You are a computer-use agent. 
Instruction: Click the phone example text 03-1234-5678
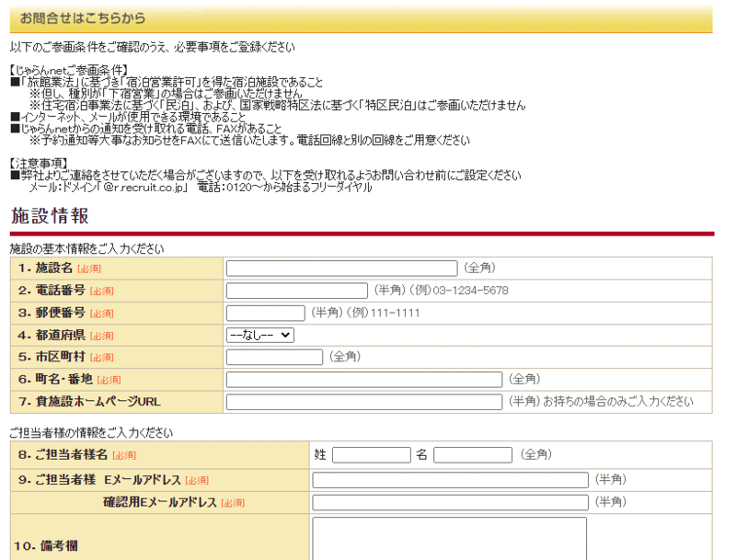pyautogui.click(x=470, y=291)
